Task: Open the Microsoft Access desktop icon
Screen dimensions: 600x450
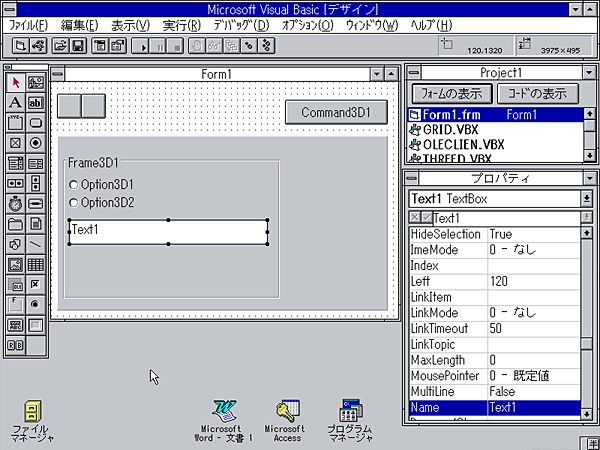Action: click(x=285, y=421)
